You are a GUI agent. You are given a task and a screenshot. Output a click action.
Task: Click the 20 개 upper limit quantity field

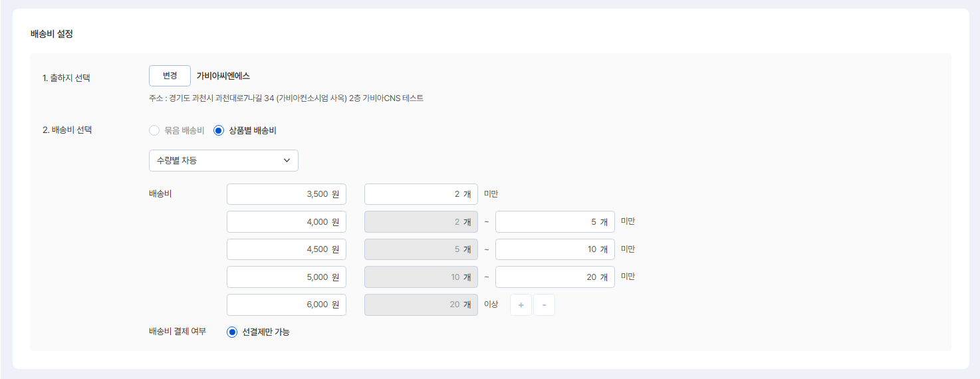pyautogui.click(x=554, y=277)
